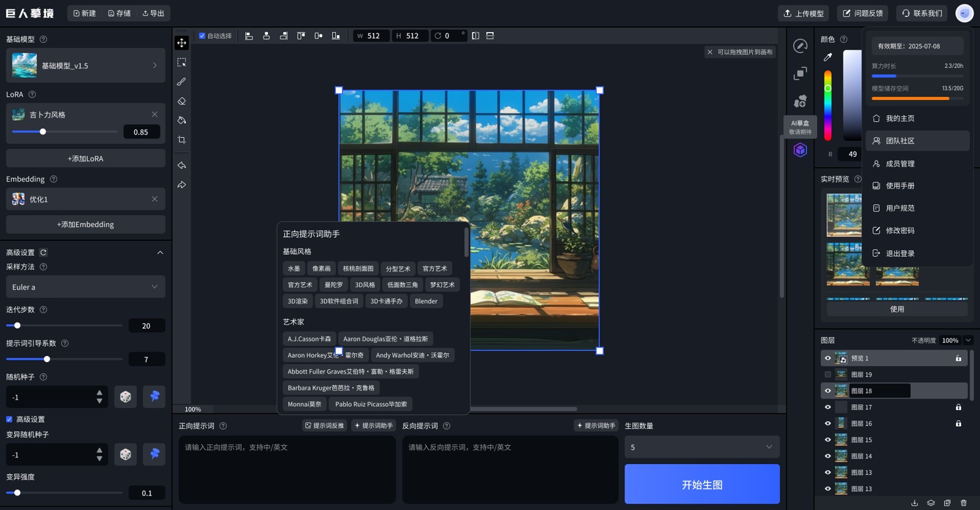Disable the 高级设置 checkbox
Viewport: 980px width, 510px height.
(9, 419)
